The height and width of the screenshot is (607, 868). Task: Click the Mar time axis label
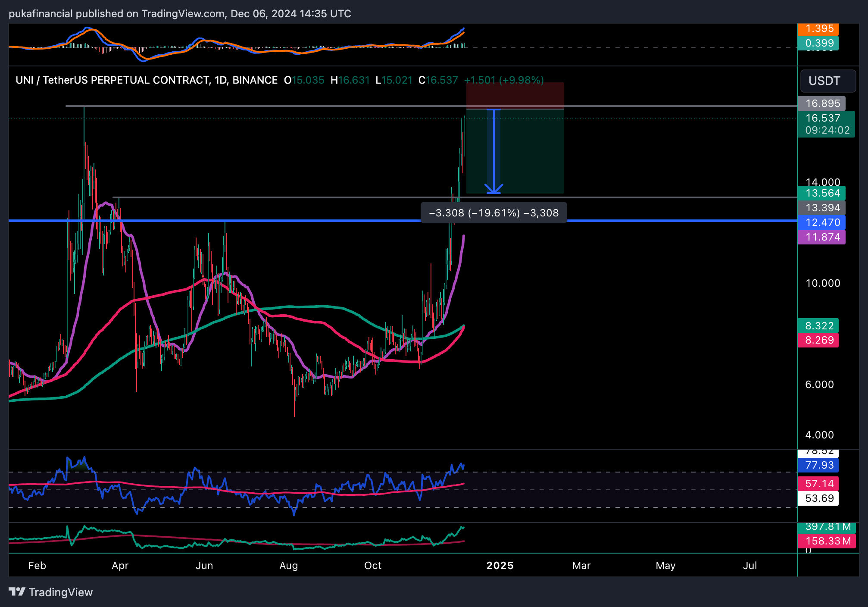click(x=581, y=566)
